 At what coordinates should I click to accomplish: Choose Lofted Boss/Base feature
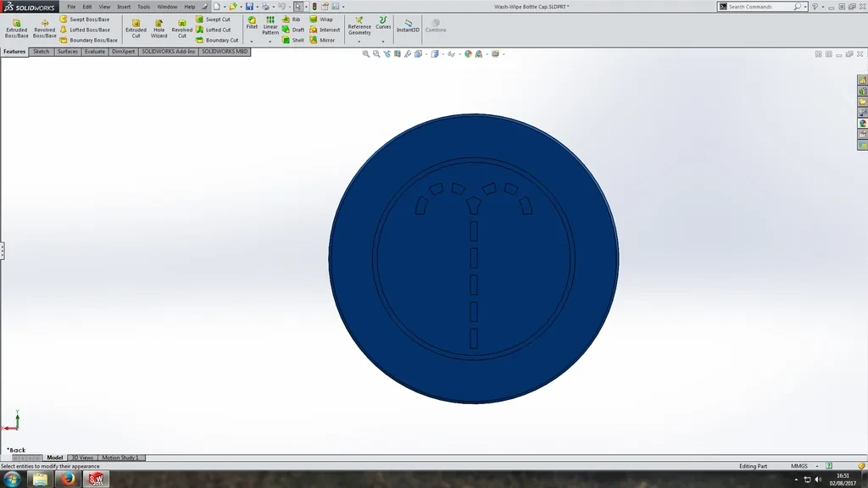tap(85, 30)
